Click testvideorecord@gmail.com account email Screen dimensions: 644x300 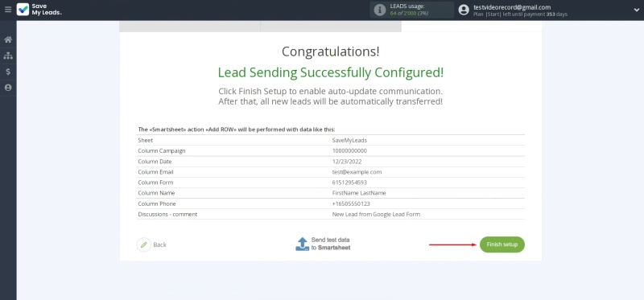coord(512,7)
